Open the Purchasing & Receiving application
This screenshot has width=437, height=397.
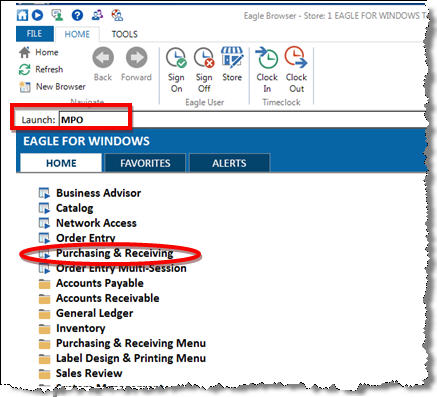coord(114,253)
